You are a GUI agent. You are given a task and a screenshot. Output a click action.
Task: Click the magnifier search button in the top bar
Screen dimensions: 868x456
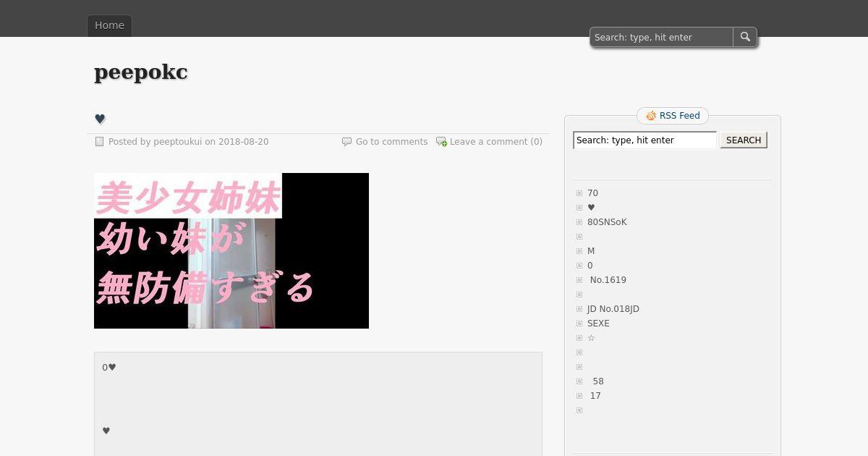click(x=745, y=37)
